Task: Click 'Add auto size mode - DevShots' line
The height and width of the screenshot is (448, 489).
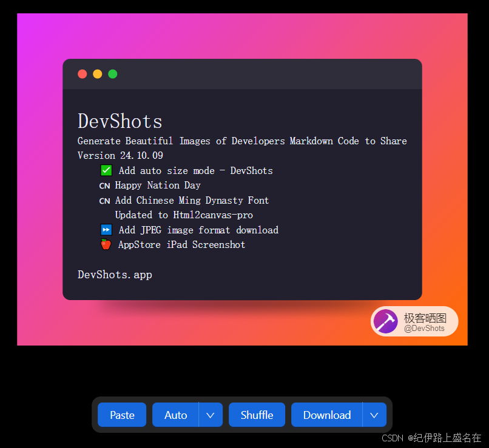Action: pyautogui.click(x=195, y=171)
